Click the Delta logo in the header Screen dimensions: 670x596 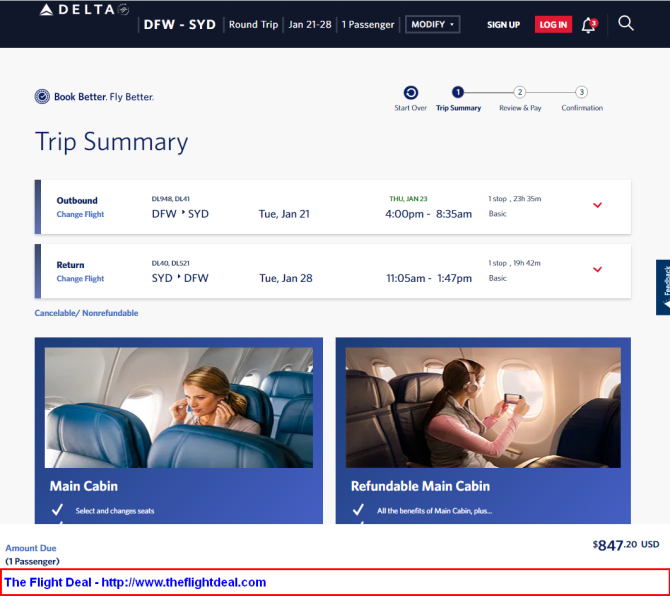[x=84, y=9]
